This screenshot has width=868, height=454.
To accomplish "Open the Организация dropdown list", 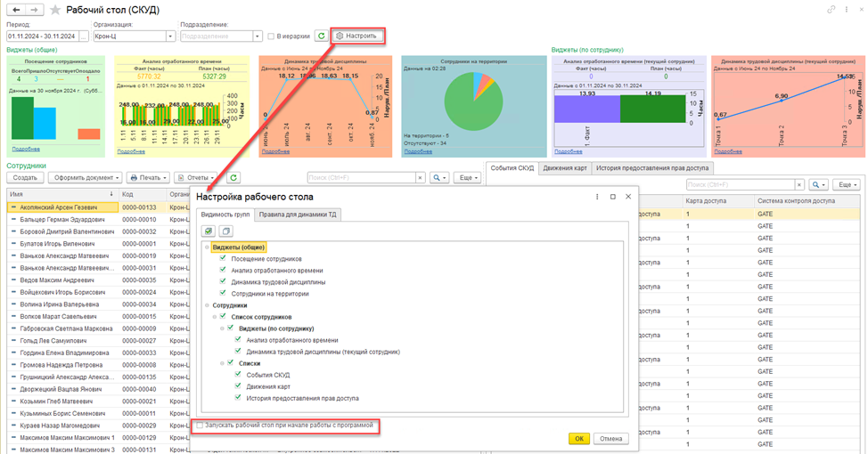I will (171, 36).
